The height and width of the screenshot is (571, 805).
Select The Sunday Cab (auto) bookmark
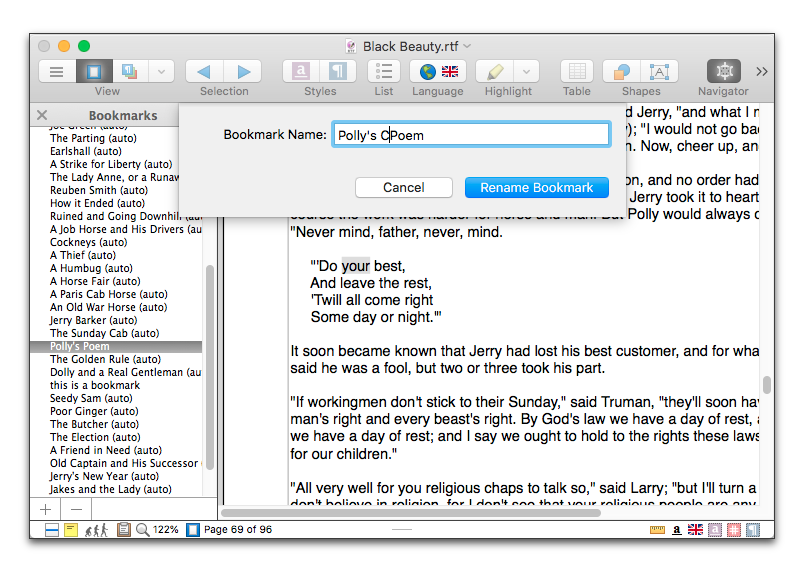(105, 333)
